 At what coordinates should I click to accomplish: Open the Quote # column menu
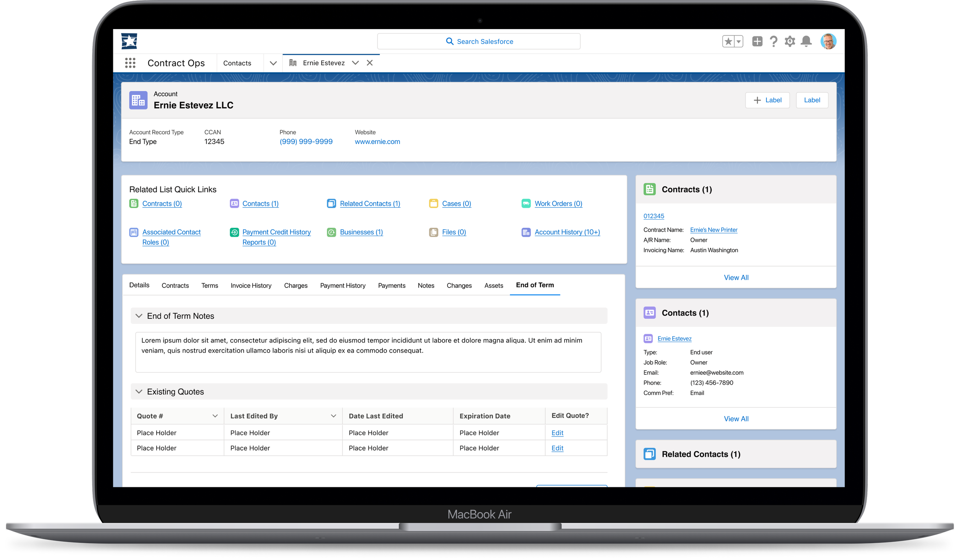click(215, 416)
